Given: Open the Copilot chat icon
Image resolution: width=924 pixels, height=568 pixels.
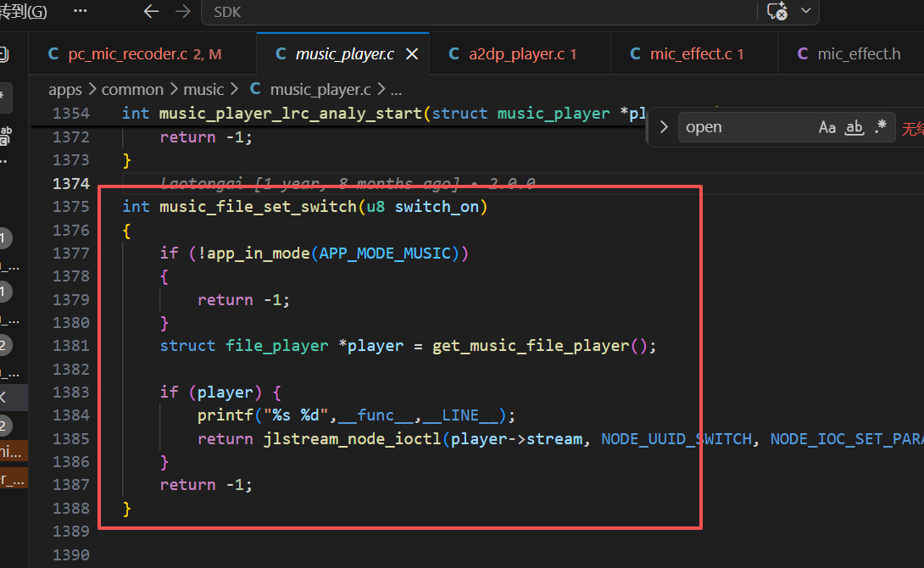Looking at the screenshot, I should pos(777,11).
